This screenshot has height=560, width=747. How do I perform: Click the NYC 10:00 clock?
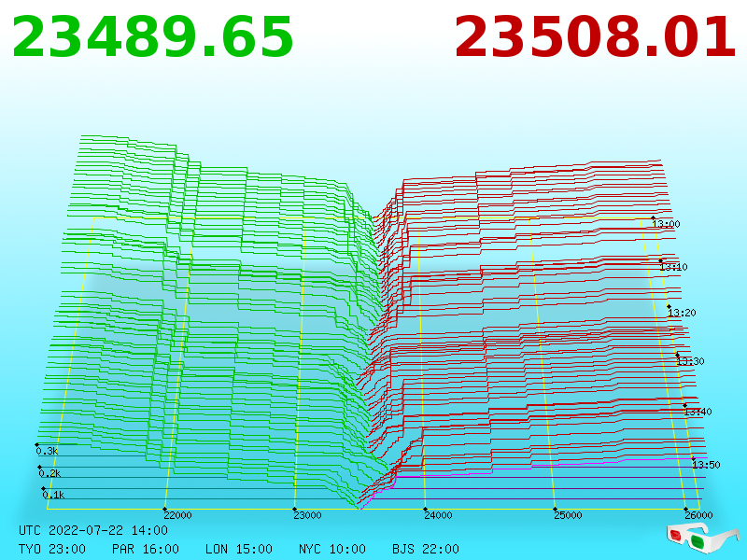click(332, 549)
